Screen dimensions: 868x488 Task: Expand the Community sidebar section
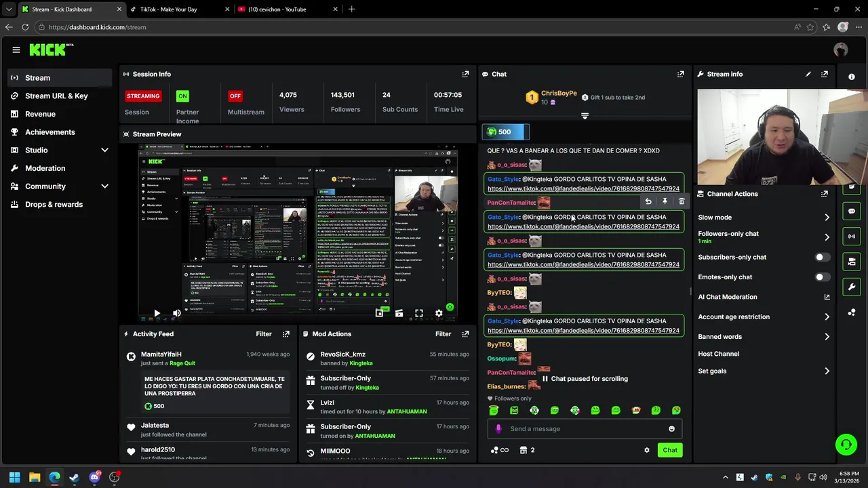click(104, 186)
